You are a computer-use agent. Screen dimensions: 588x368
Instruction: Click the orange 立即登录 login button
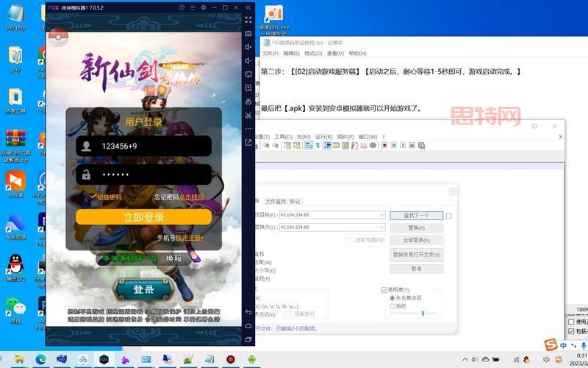tap(143, 217)
